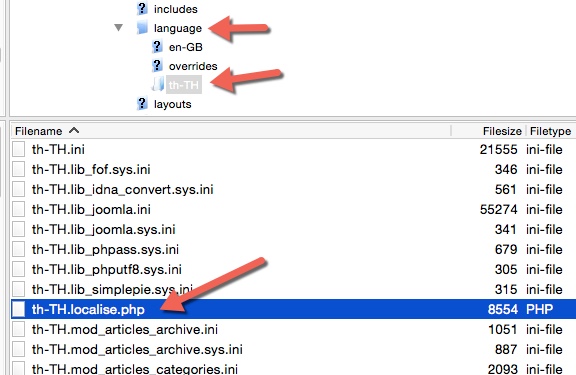Image resolution: width=576 pixels, height=375 pixels.
Task: Collapse the language folder tree node
Action: pyautogui.click(x=118, y=28)
